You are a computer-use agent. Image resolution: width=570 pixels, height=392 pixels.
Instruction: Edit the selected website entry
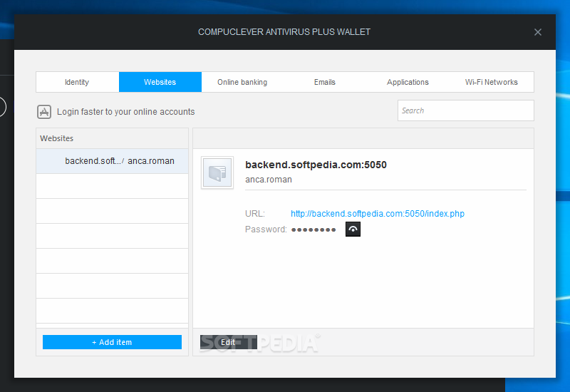click(x=228, y=342)
